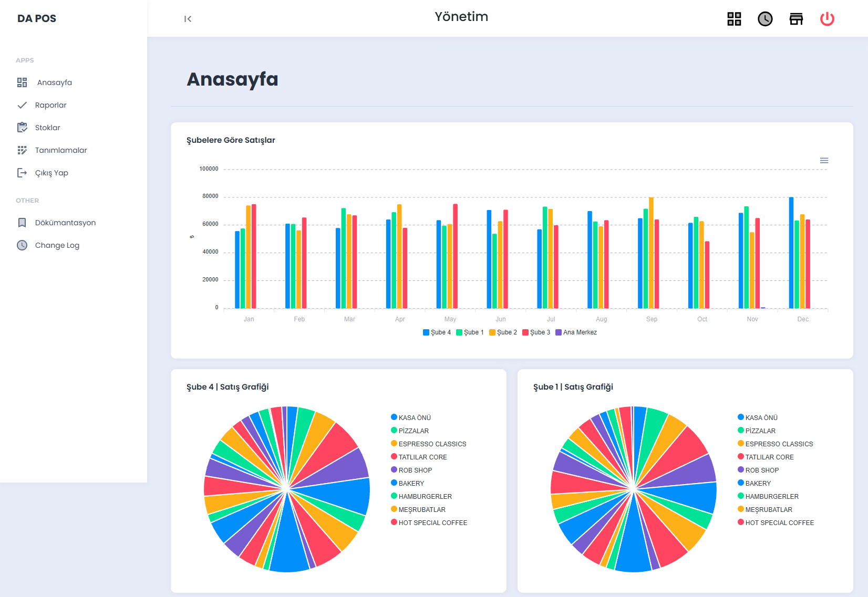
Task: Click HOT SPECIAL COFFEE in Şube 1 legend
Action: pyautogui.click(x=779, y=522)
